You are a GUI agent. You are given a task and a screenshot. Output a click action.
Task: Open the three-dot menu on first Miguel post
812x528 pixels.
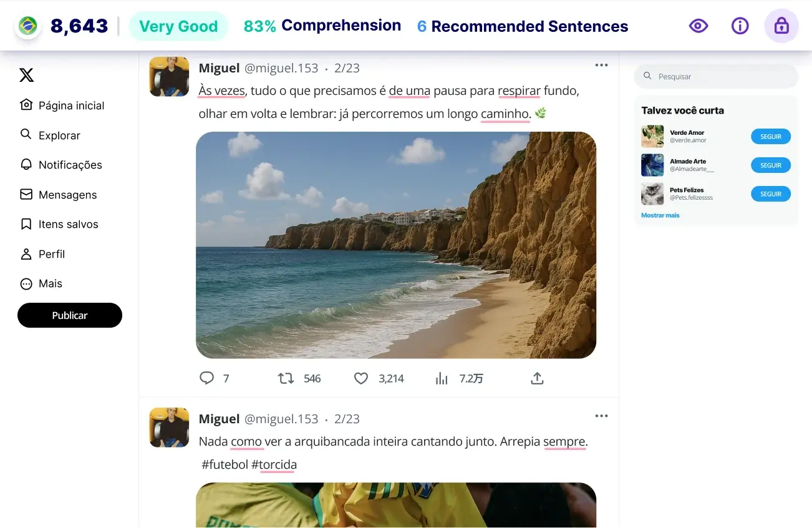click(601, 65)
